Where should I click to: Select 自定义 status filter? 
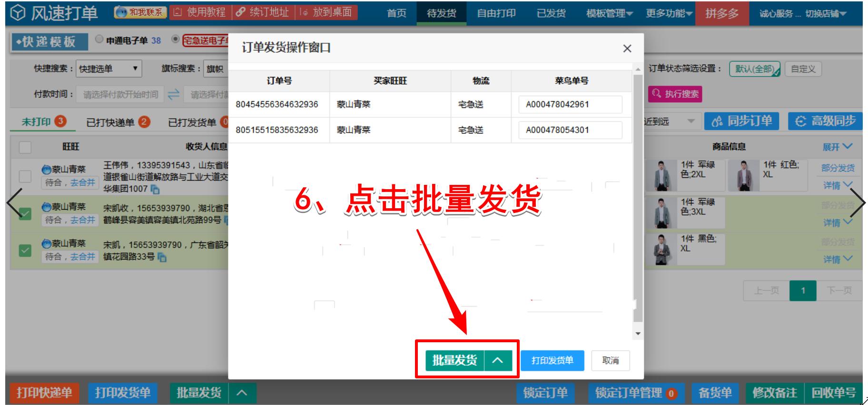tap(803, 69)
